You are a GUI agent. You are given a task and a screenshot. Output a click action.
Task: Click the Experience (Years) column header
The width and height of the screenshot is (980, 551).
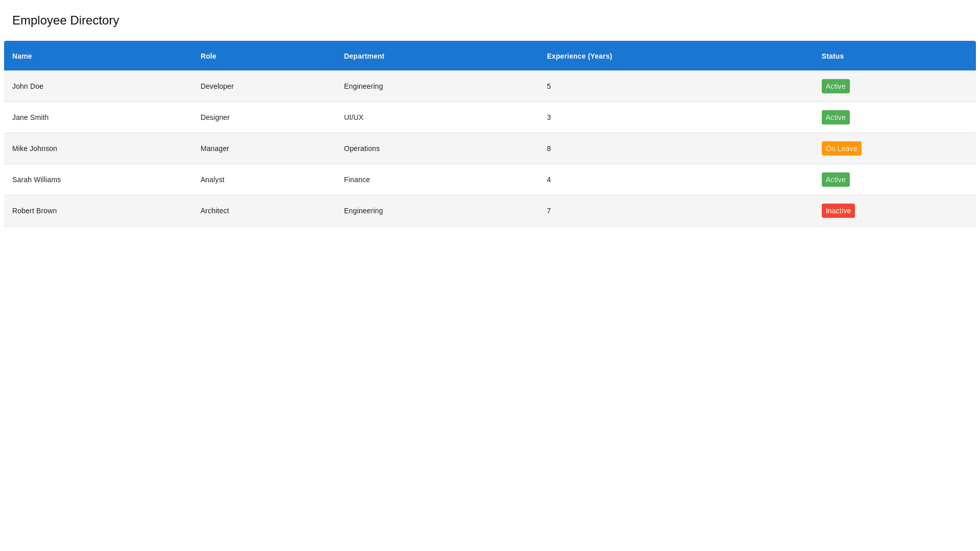(579, 56)
